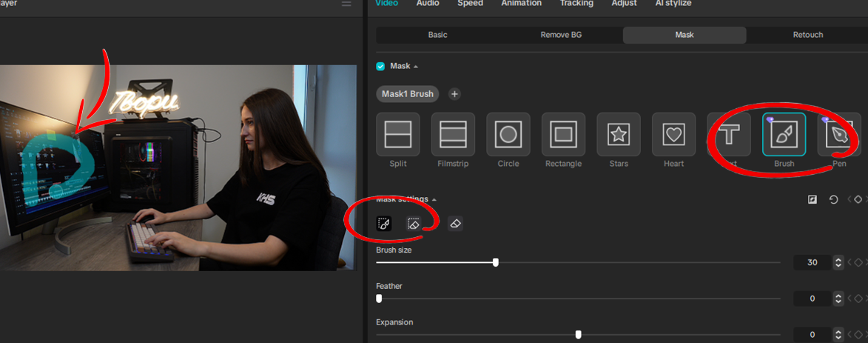Select the Brush mask tool
The image size is (868, 343).
pyautogui.click(x=784, y=134)
